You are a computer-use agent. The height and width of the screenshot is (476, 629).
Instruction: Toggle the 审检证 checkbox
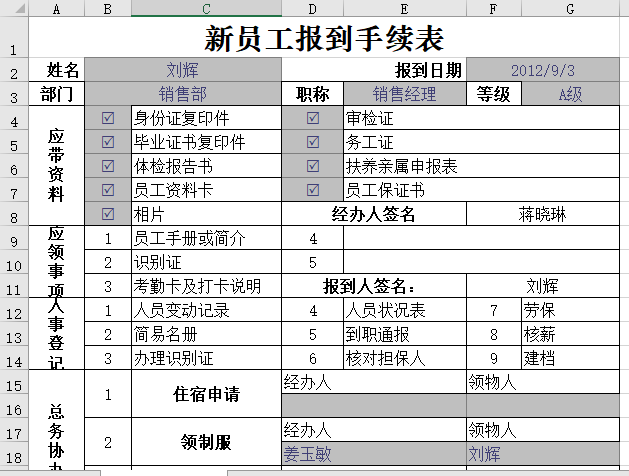click(313, 118)
